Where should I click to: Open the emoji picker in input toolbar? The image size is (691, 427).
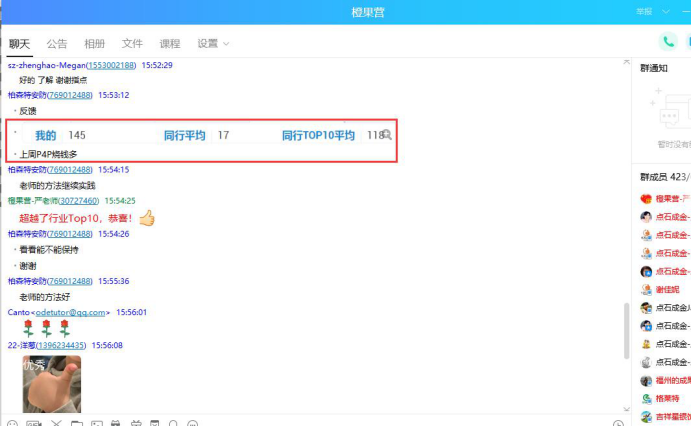tap(13, 424)
